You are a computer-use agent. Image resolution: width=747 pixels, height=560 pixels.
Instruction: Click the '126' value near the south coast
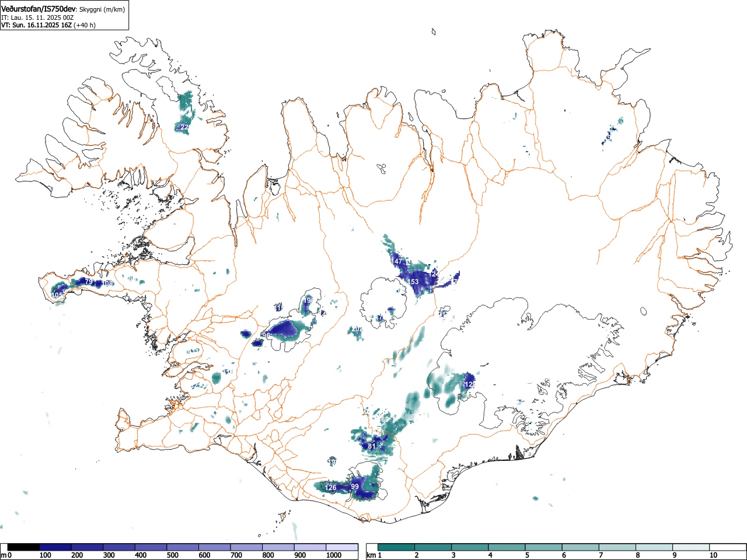(331, 488)
